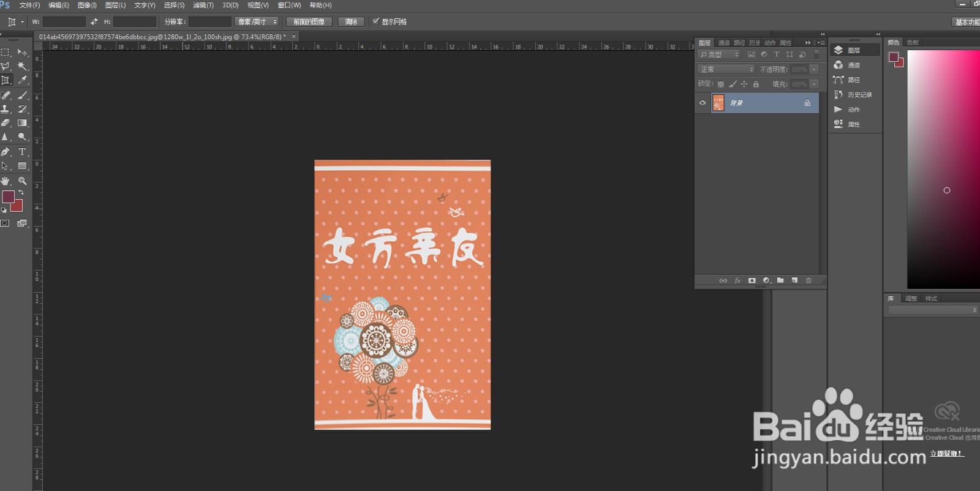Image resolution: width=980 pixels, height=491 pixels.
Task: Open the 滤镜(T) menu
Action: pyautogui.click(x=203, y=5)
